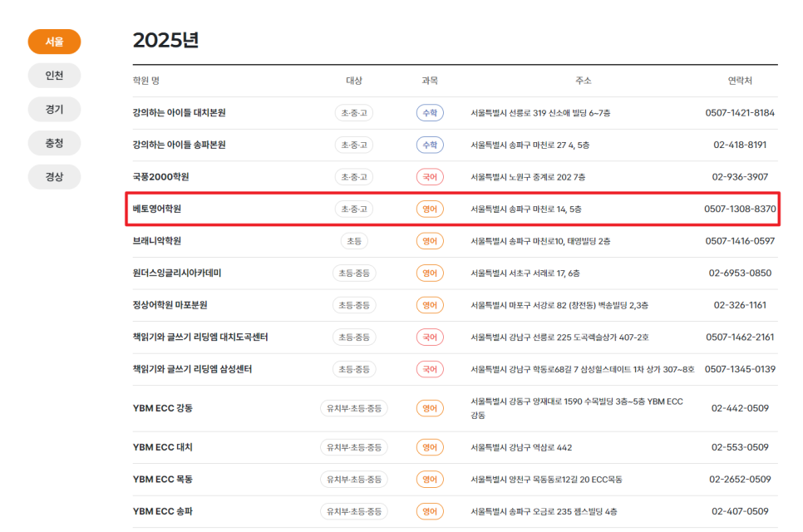Click 책읽기와 글쓰기 리딩엠 삼성센터 name

coord(192,369)
